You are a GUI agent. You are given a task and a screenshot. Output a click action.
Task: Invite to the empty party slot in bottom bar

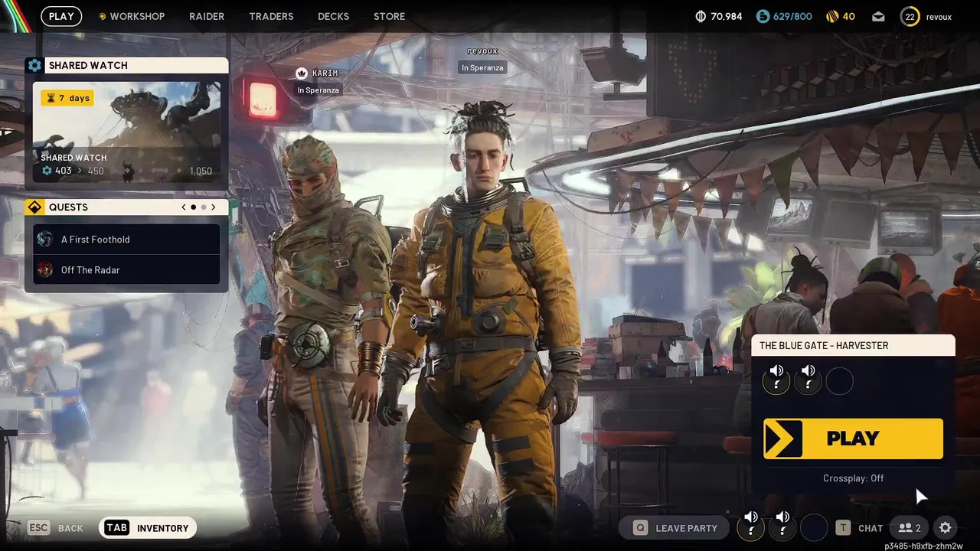tap(814, 527)
